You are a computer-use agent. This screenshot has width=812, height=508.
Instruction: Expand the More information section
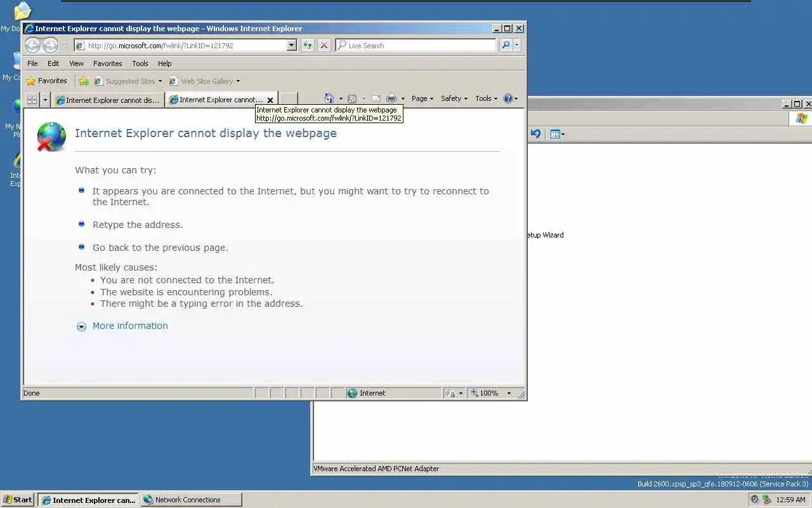[81, 326]
